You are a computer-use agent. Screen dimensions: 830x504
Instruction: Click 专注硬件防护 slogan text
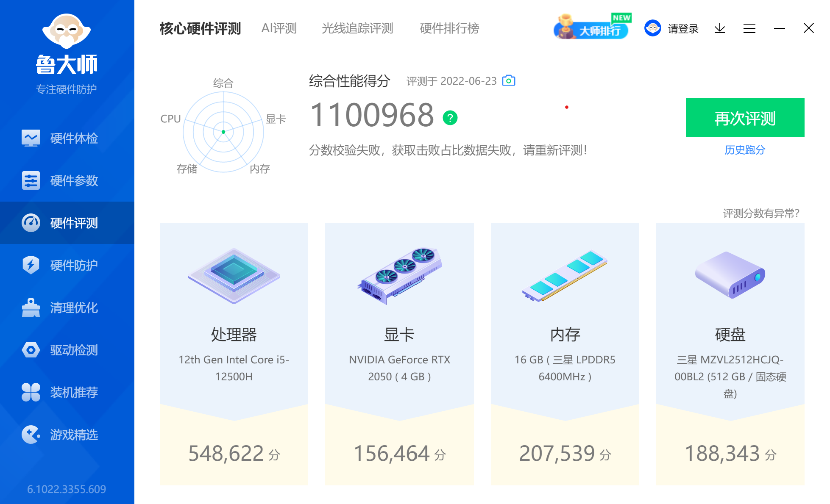point(67,89)
